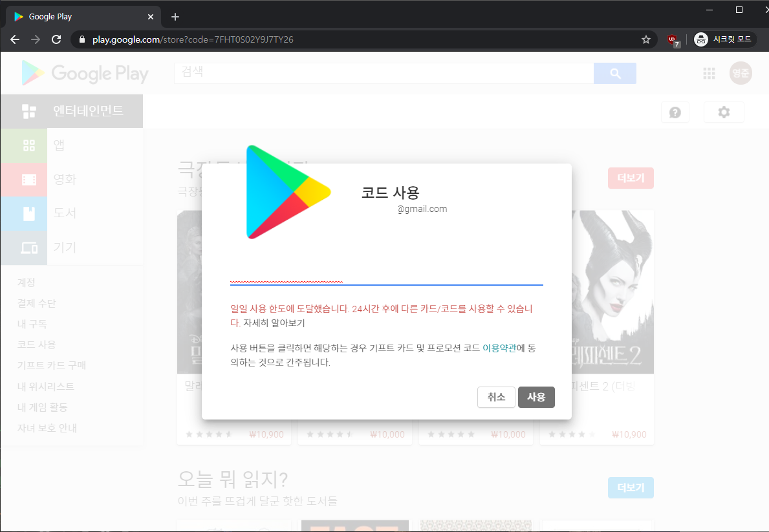769x532 pixels.
Task: Open a new tab with plus button
Action: point(175,17)
